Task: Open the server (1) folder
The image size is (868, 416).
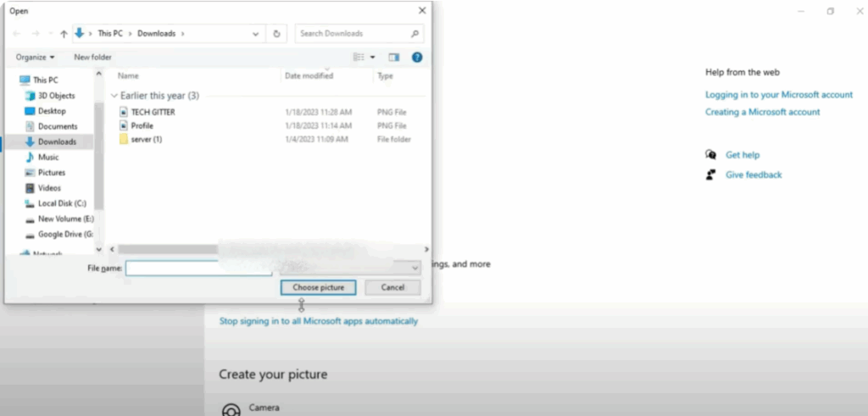Action: coord(146,139)
